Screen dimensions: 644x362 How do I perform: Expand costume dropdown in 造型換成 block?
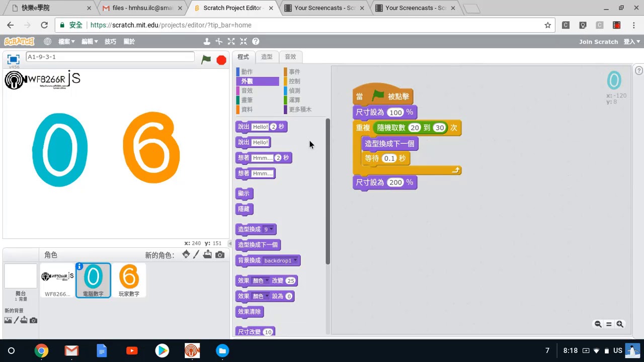tap(272, 229)
